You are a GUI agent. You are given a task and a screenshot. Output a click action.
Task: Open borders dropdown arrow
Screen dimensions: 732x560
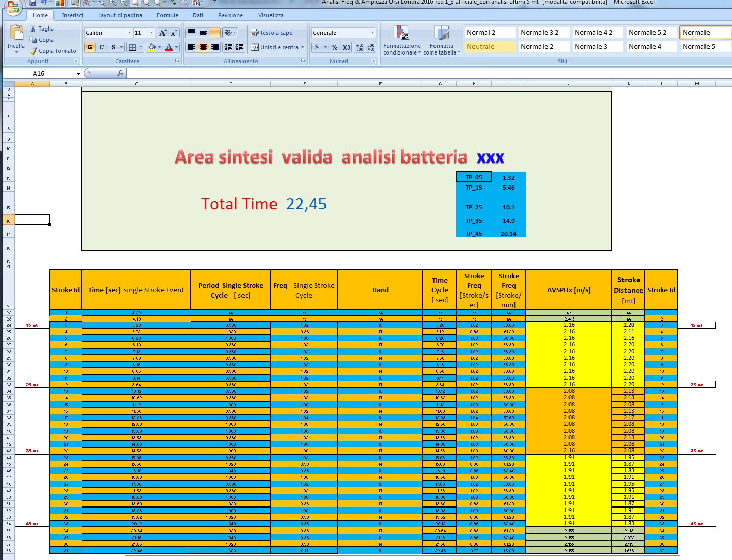[x=141, y=47]
